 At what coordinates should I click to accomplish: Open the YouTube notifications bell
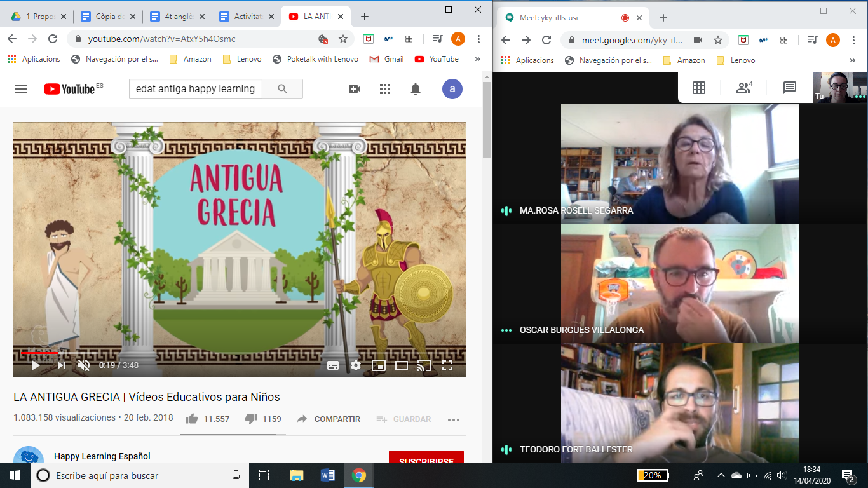416,89
